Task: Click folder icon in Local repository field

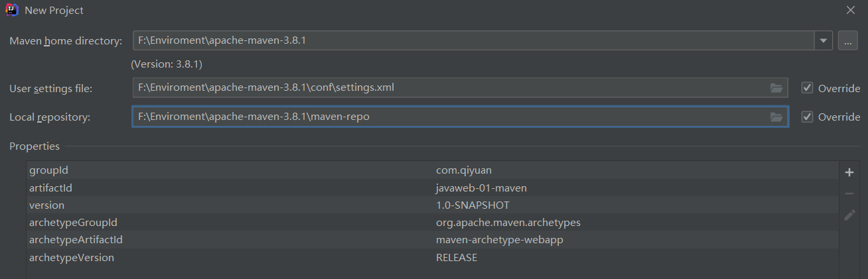Action: pyautogui.click(x=776, y=117)
